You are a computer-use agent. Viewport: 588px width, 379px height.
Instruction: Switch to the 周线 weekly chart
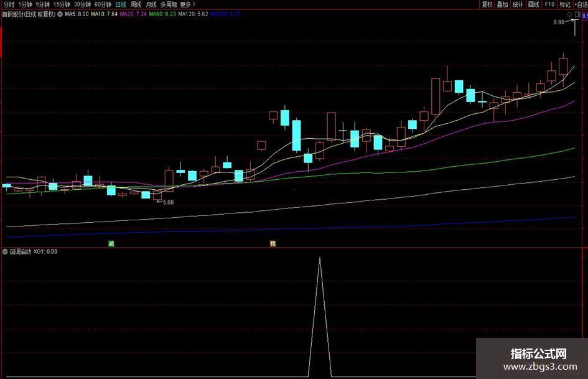136,4
